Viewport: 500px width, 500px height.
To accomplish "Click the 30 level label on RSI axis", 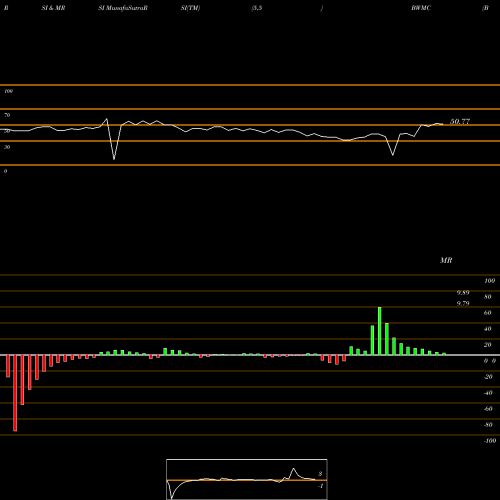I will coord(7,147).
